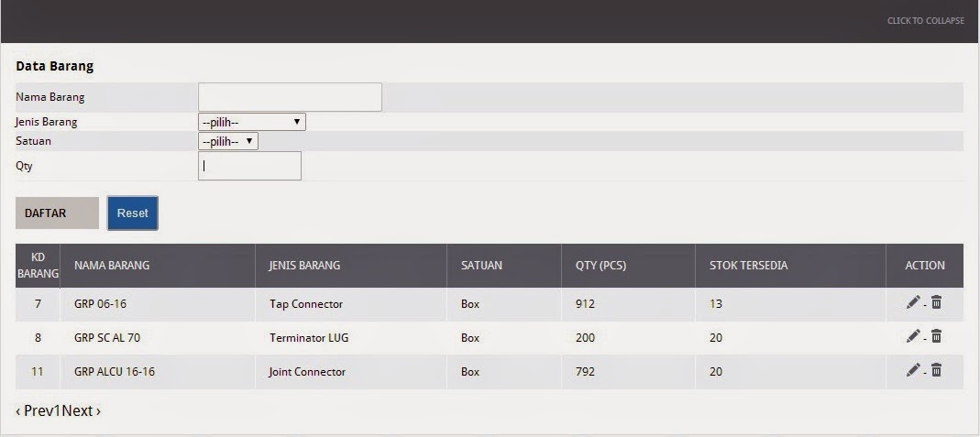Image resolution: width=980 pixels, height=437 pixels.
Task: Click Box unit in GRP 06-16 row
Action: click(470, 304)
